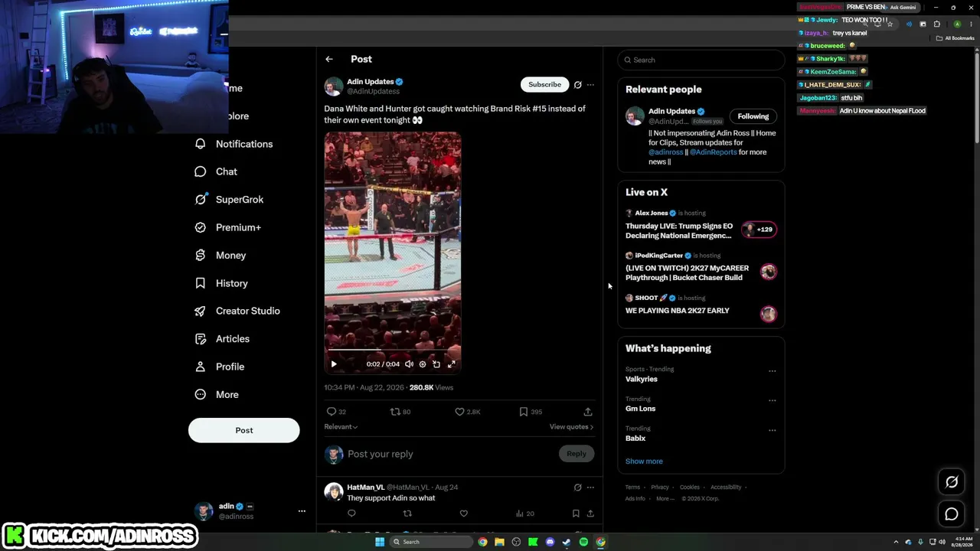Open iPedKingCarter 2K27 MyCAREER live stream

point(687,273)
